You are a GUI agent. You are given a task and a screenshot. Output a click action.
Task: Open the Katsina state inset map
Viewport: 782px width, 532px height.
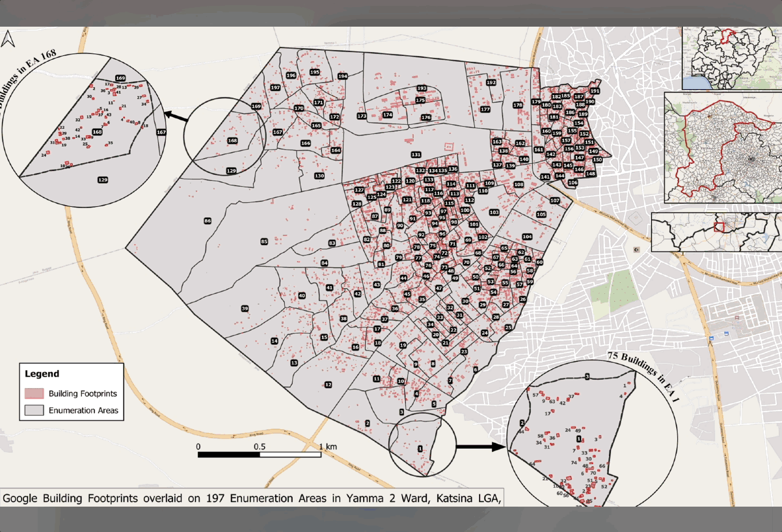point(723,148)
